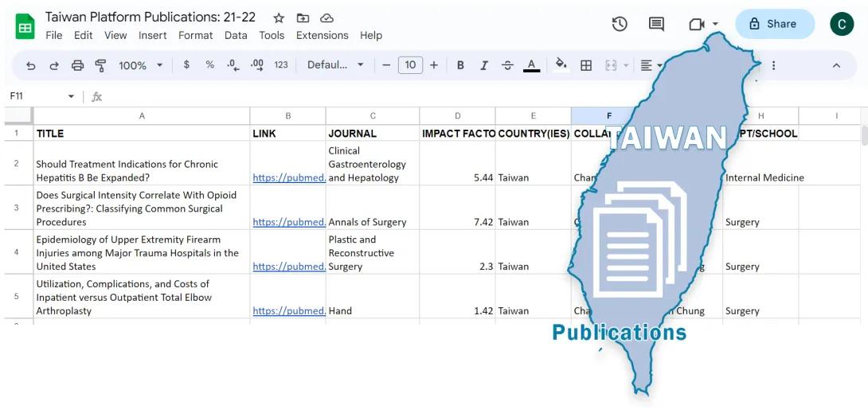Screen dimensions: 868x413
Task: Start a meeting with camera icon
Action: 697,25
